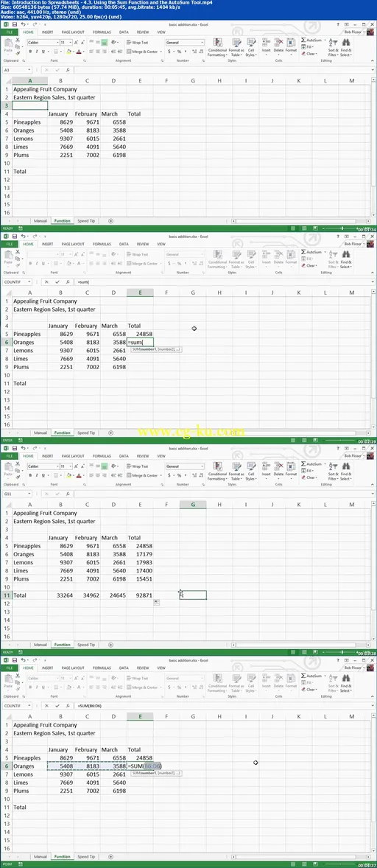Open FILE tab in name box A3 frame

click(9, 32)
